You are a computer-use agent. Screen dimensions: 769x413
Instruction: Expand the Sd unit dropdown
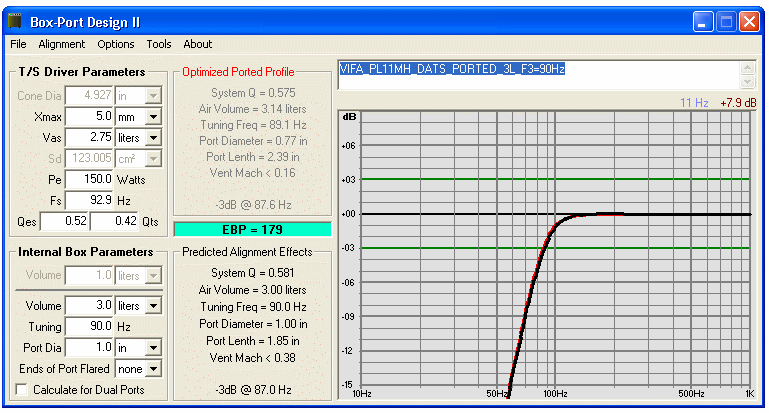click(x=154, y=159)
